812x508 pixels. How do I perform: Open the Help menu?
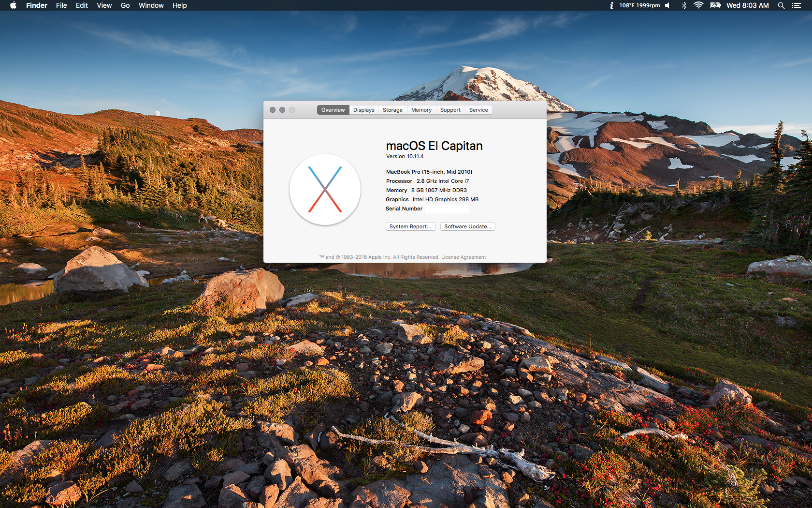pyautogui.click(x=179, y=5)
